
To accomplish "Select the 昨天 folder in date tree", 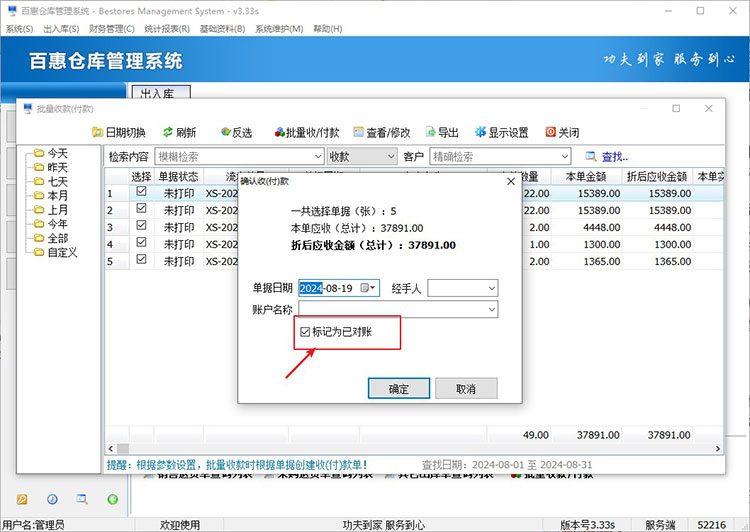I will click(x=51, y=167).
